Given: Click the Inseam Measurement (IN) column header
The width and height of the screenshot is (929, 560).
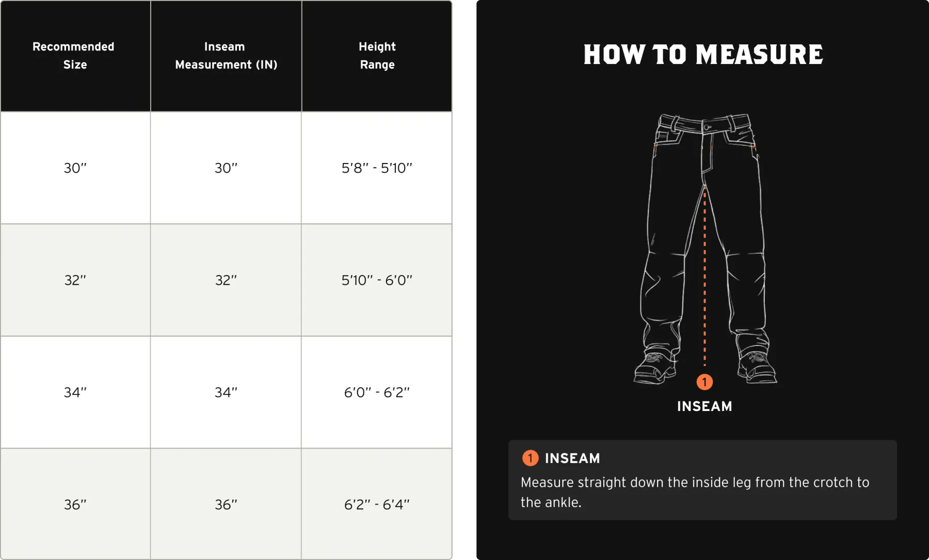Looking at the screenshot, I should coord(226,56).
